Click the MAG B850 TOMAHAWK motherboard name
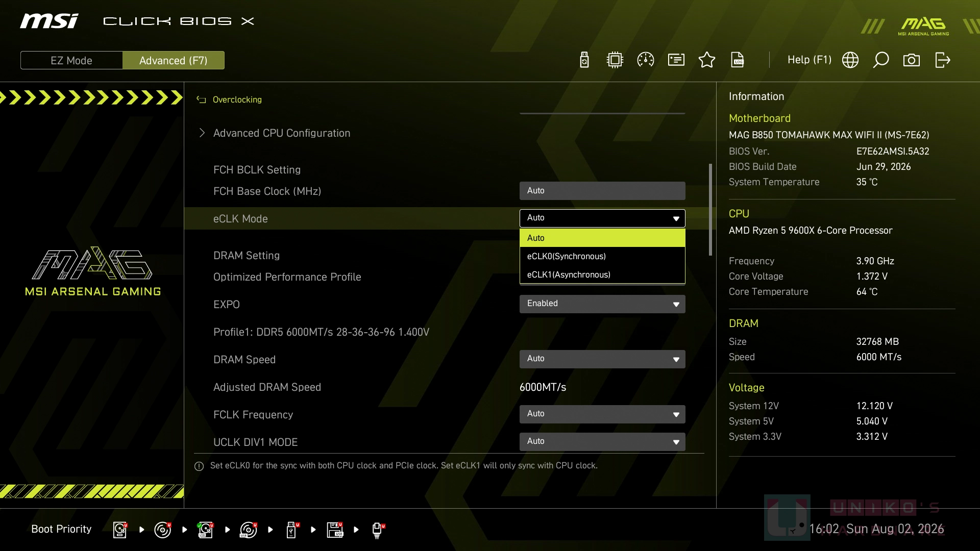The image size is (980, 551). (x=829, y=135)
